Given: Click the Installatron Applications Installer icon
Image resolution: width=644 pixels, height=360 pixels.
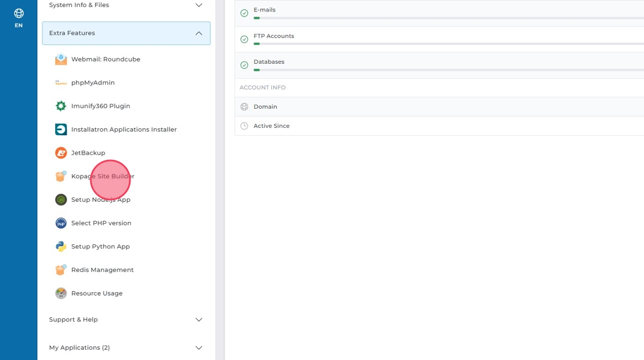Looking at the screenshot, I should pos(61,130).
